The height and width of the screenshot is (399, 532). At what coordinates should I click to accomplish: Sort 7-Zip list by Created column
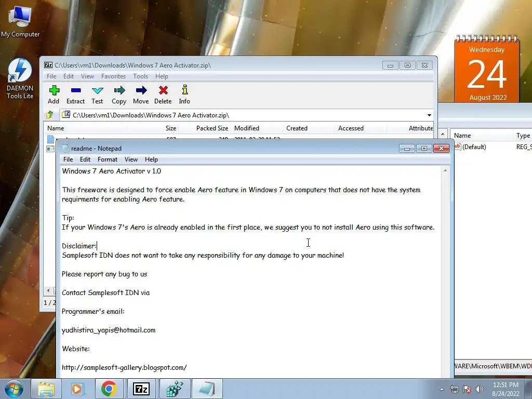(x=309, y=128)
